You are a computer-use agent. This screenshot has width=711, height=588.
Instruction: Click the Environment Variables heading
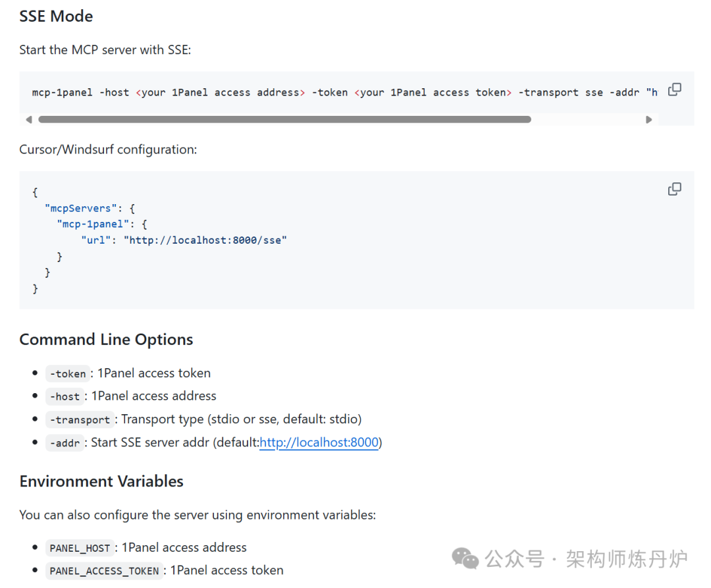coord(101,481)
